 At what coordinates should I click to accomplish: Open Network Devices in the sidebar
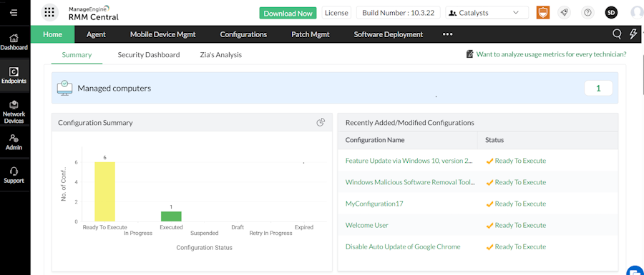(x=14, y=112)
